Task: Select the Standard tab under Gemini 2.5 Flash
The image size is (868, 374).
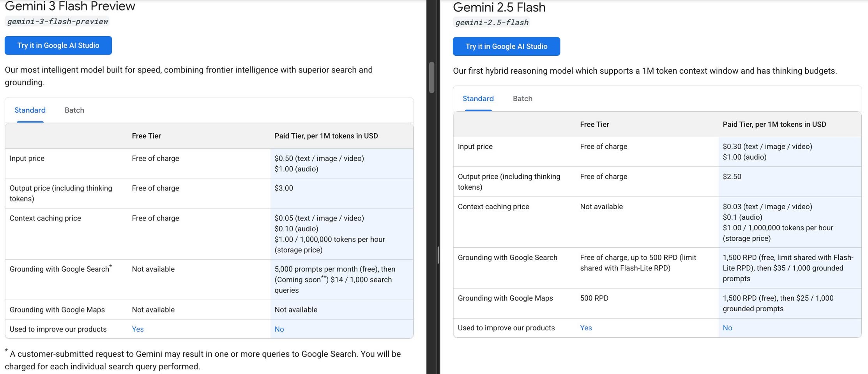Action: coord(478,99)
